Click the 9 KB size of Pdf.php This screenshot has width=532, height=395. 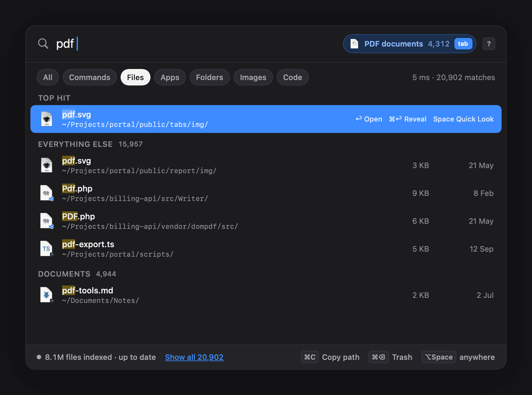(421, 193)
